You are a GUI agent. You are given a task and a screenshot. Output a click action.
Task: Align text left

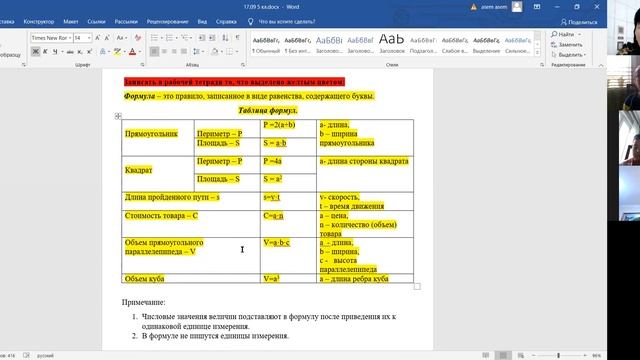[154, 51]
